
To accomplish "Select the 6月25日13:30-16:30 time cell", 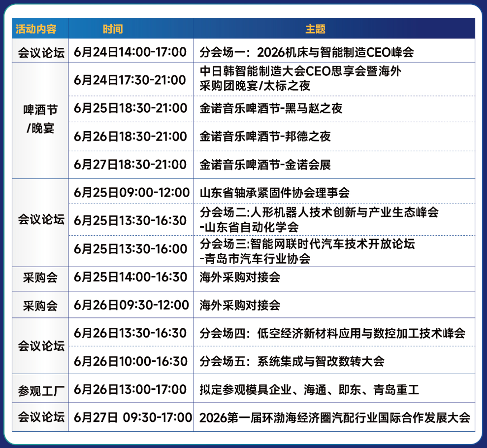I will pos(131,219).
